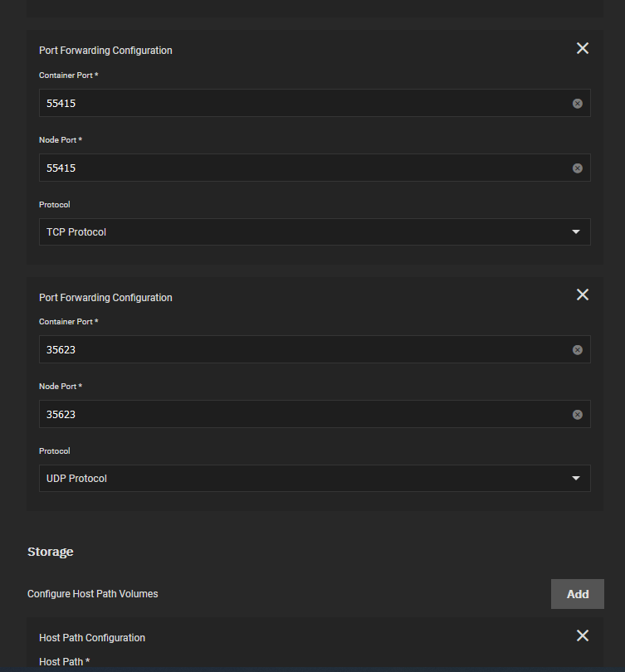The height and width of the screenshot is (672, 625).
Task: Clear the Node Port value 35623
Action: click(x=578, y=415)
